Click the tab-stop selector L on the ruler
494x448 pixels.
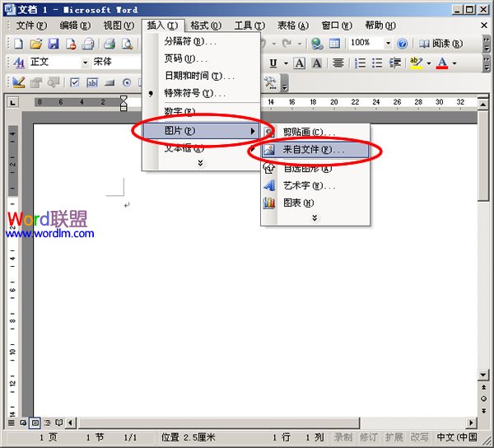12,102
